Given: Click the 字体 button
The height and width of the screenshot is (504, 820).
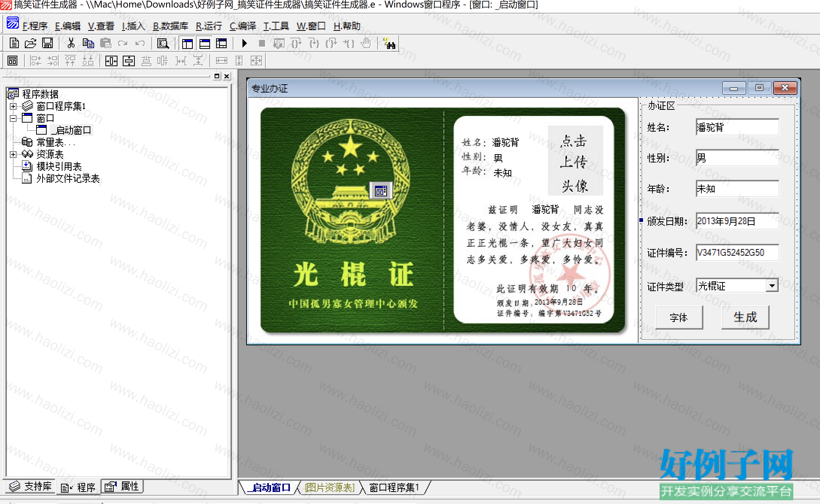Looking at the screenshot, I should click(x=679, y=317).
